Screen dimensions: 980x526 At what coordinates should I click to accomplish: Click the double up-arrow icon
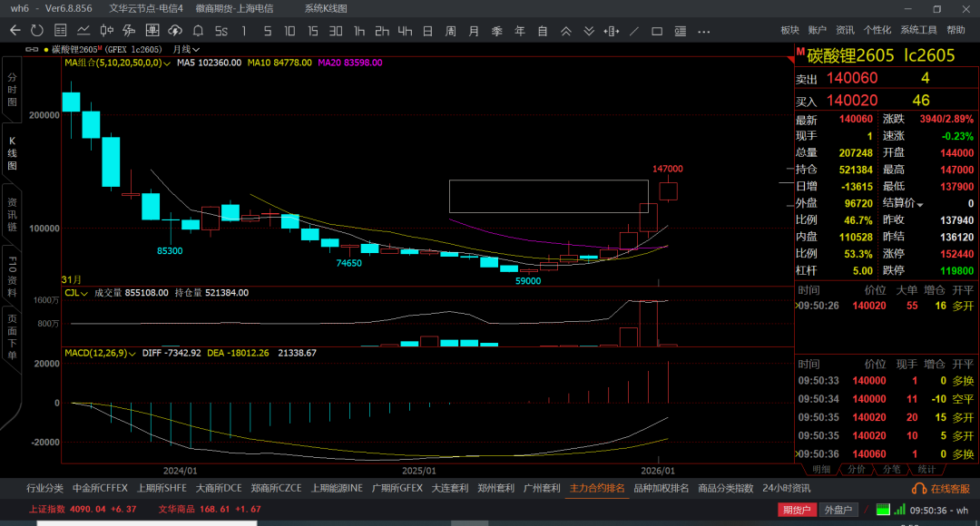[565, 31]
